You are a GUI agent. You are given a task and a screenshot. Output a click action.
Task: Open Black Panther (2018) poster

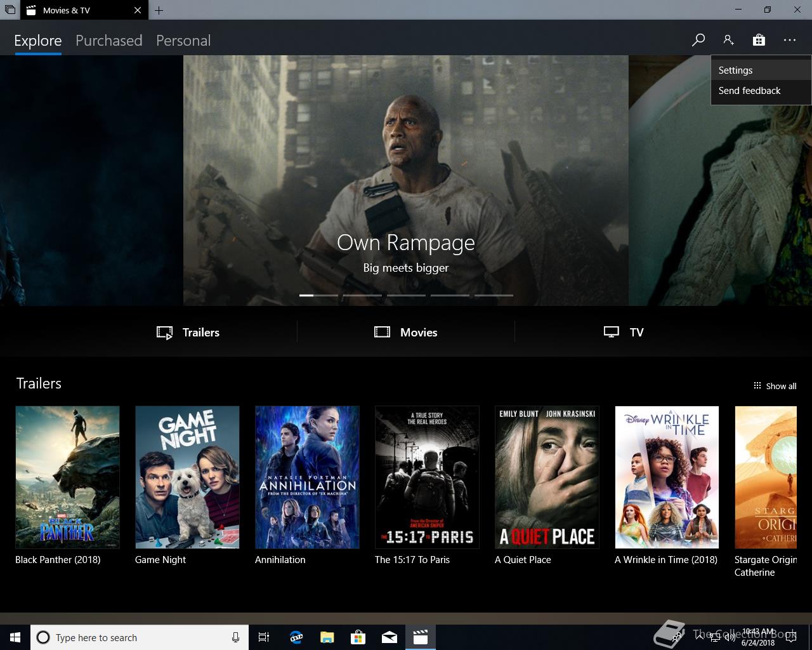pyautogui.click(x=67, y=477)
